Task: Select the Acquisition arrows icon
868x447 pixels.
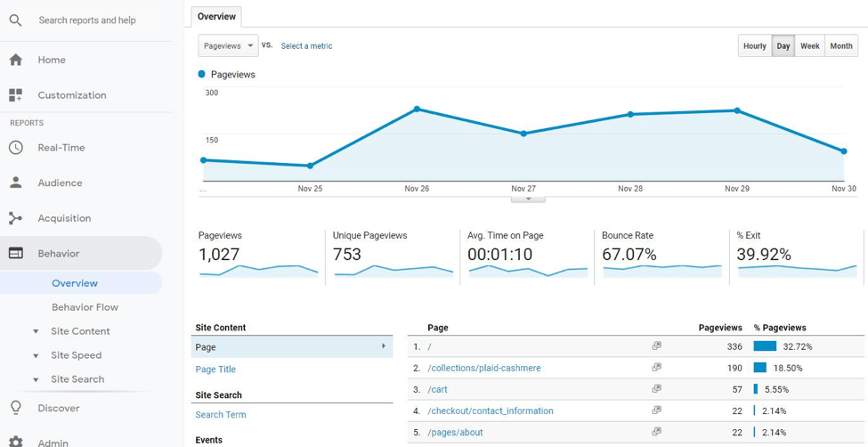Action: point(15,218)
